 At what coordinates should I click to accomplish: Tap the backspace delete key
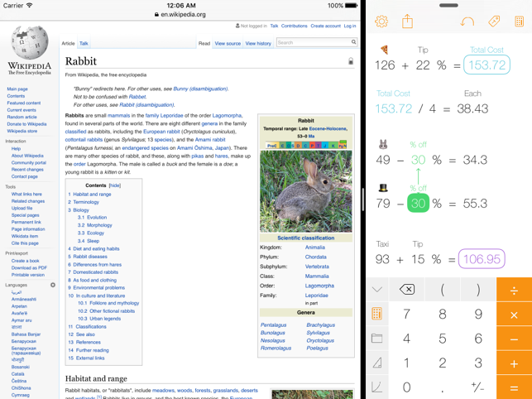pos(407,290)
